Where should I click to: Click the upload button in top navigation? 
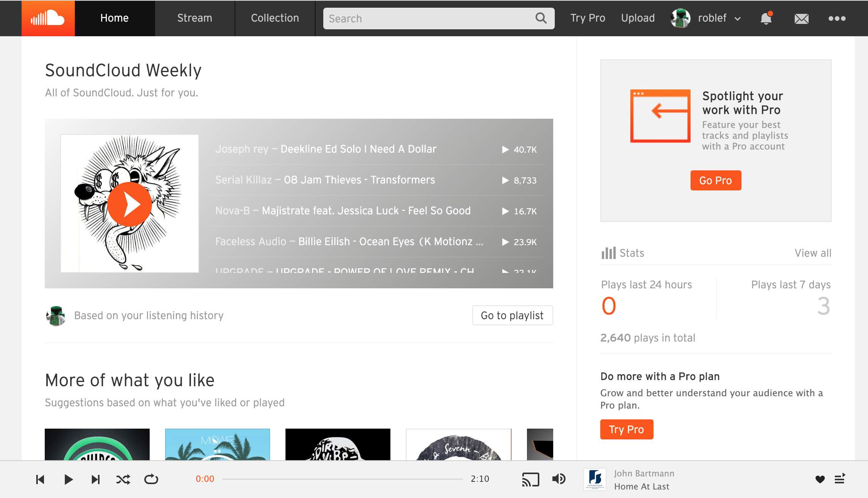(x=637, y=18)
